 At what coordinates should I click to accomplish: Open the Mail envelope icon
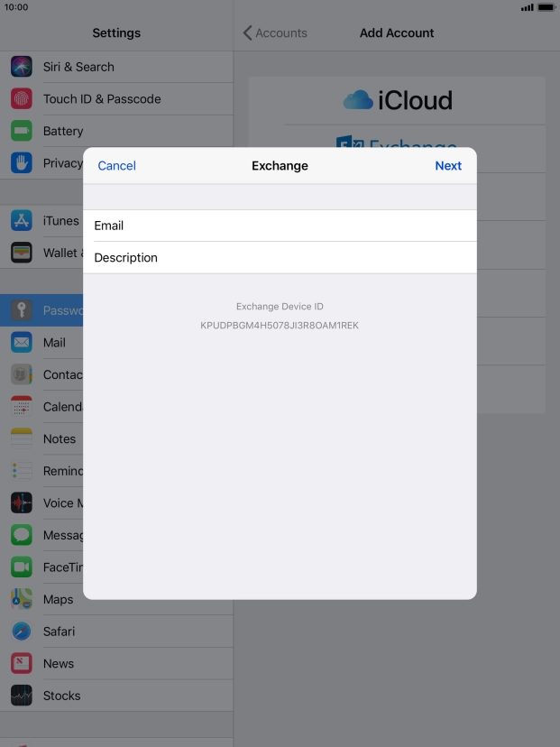click(22, 343)
